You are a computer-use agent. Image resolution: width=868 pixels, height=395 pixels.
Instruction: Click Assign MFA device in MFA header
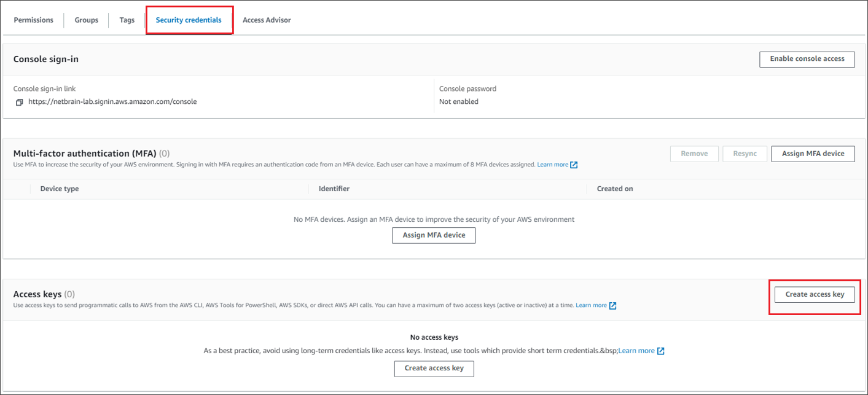812,154
